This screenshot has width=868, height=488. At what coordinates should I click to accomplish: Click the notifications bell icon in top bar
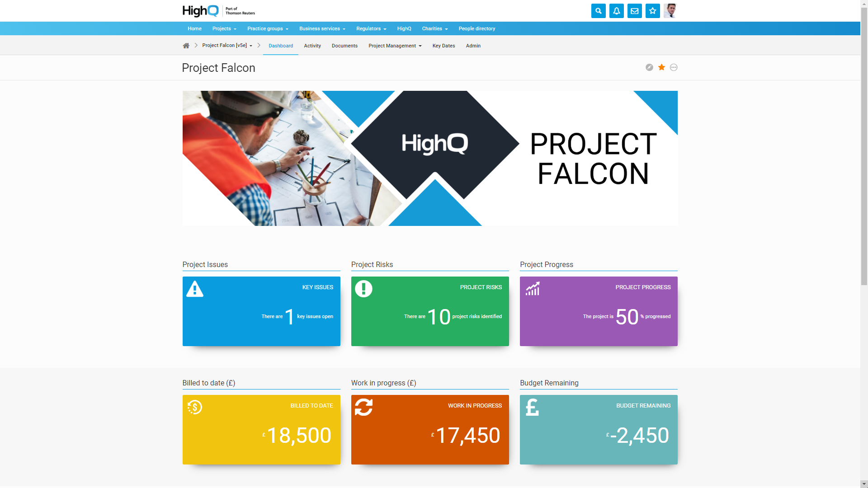pyautogui.click(x=617, y=11)
